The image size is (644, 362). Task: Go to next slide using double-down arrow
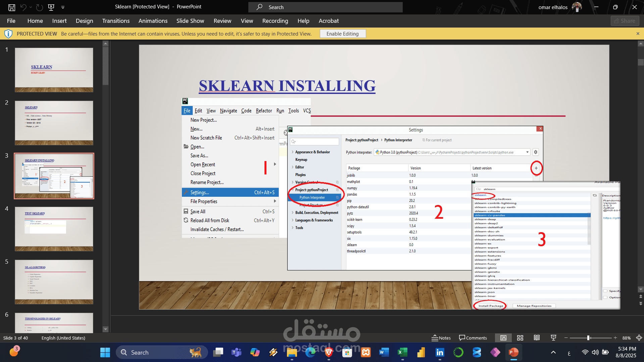(x=641, y=303)
